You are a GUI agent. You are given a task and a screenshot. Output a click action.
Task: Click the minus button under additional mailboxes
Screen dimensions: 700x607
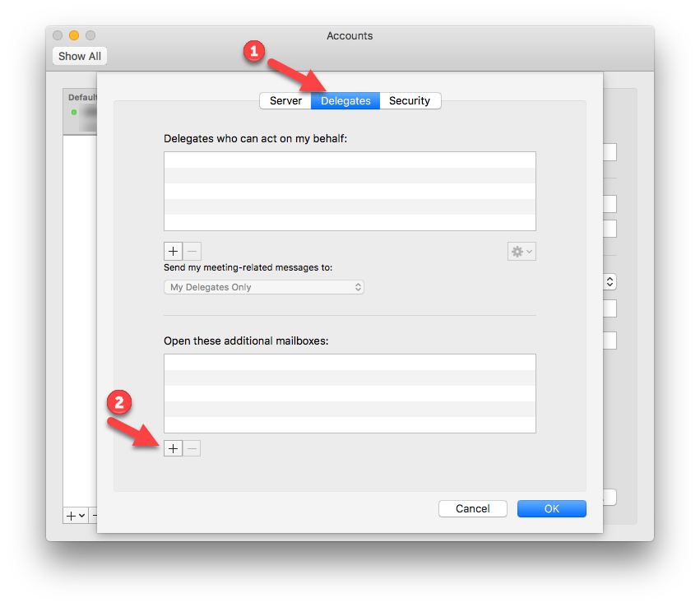(191, 448)
